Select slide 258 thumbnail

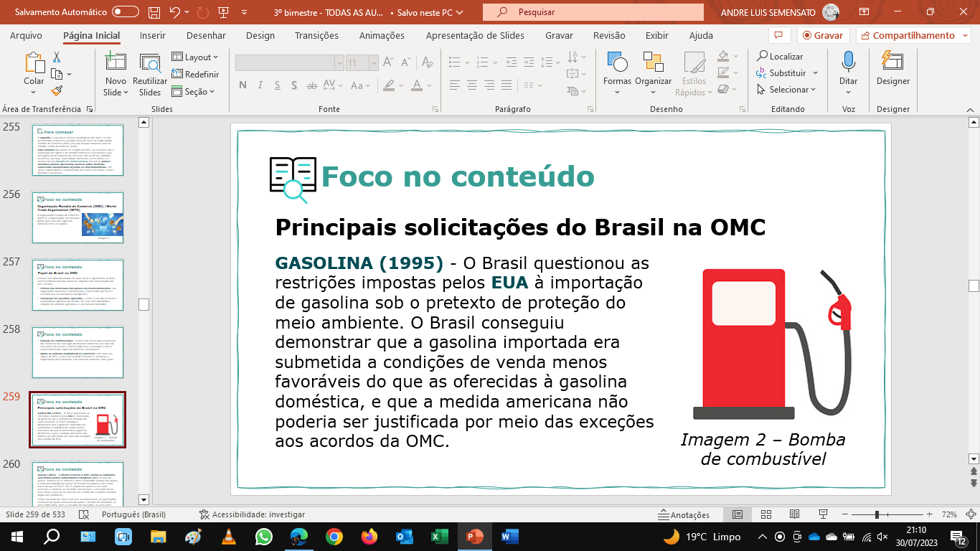(x=77, y=352)
